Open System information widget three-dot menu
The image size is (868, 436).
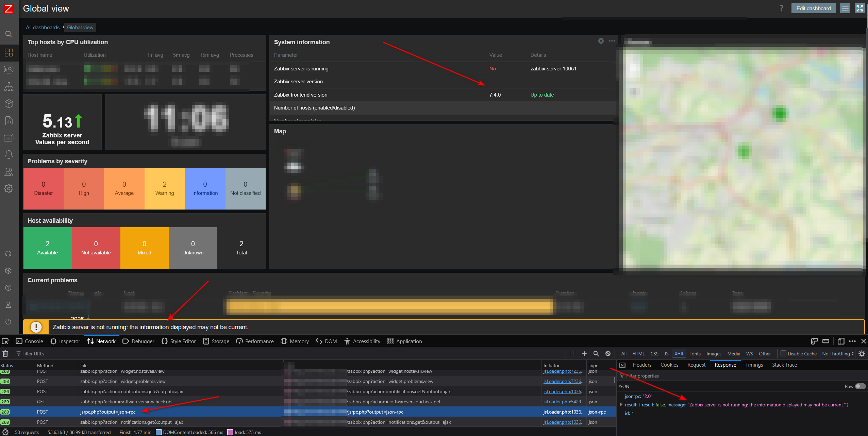612,41
